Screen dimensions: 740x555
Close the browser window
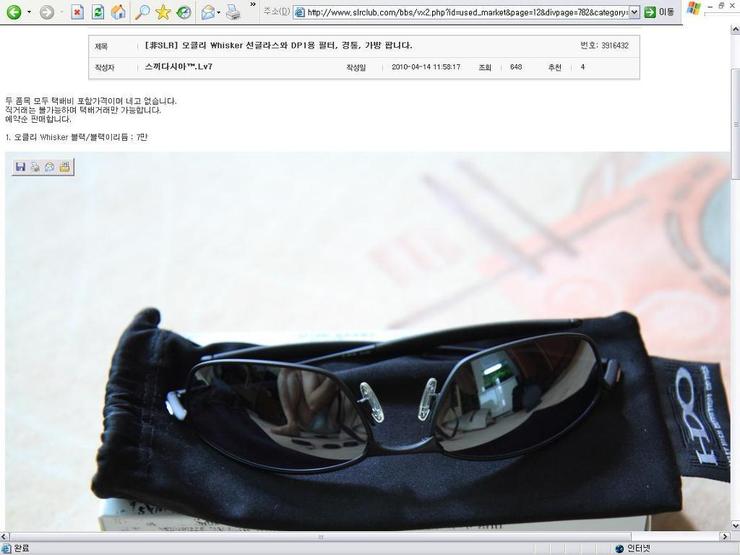(x=733, y=6)
